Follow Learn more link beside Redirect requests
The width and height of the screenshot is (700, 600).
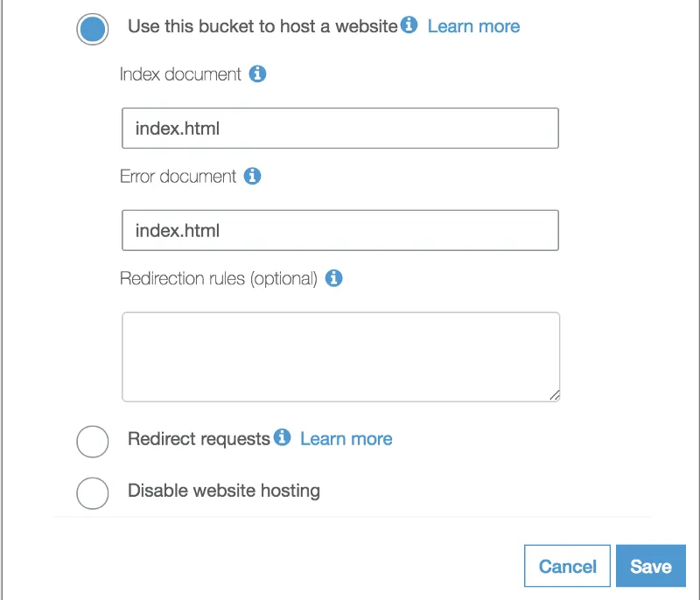point(346,438)
